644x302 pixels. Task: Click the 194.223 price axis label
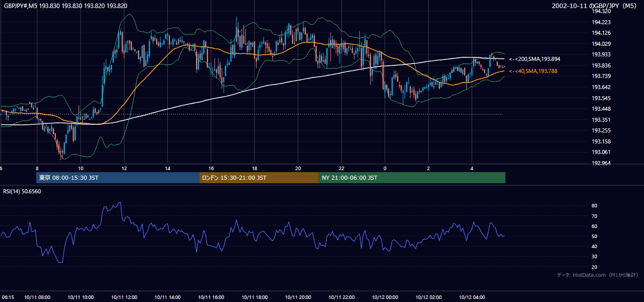(x=601, y=22)
